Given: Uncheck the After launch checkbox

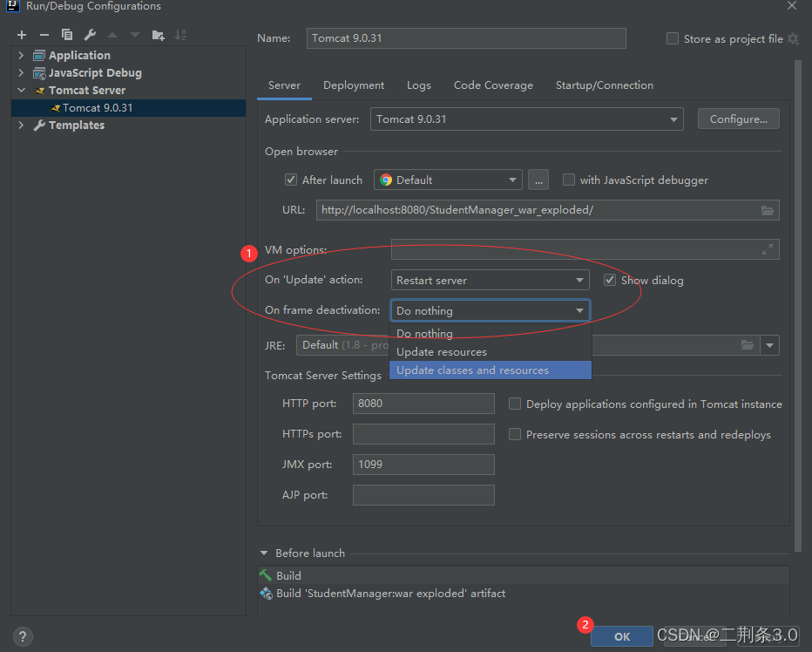Looking at the screenshot, I should point(291,180).
